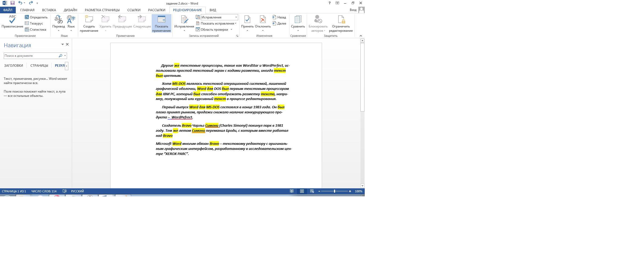Show more navigation tabs with the arrow
The image size is (644, 271).
tap(66, 66)
